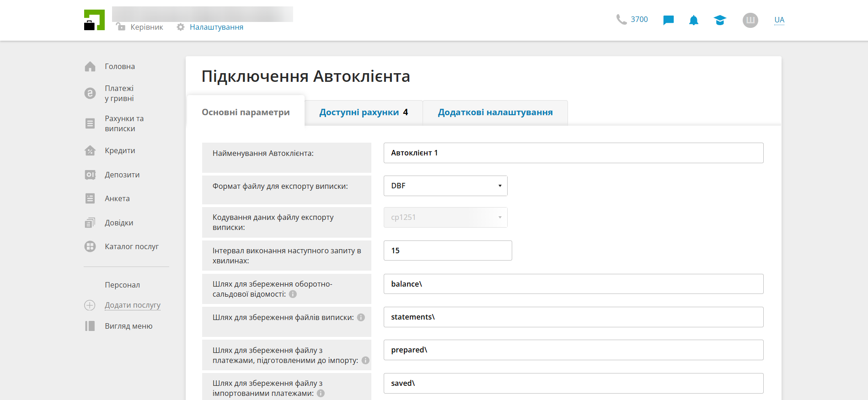Image resolution: width=868 pixels, height=400 pixels.
Task: Go to Депозити in the sidebar
Action: tap(122, 175)
